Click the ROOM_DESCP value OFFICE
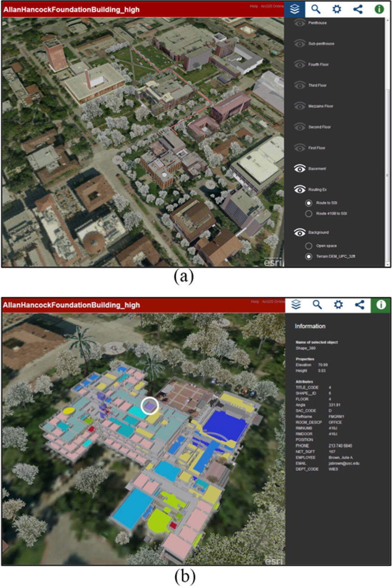The image size is (392, 586). click(x=335, y=423)
